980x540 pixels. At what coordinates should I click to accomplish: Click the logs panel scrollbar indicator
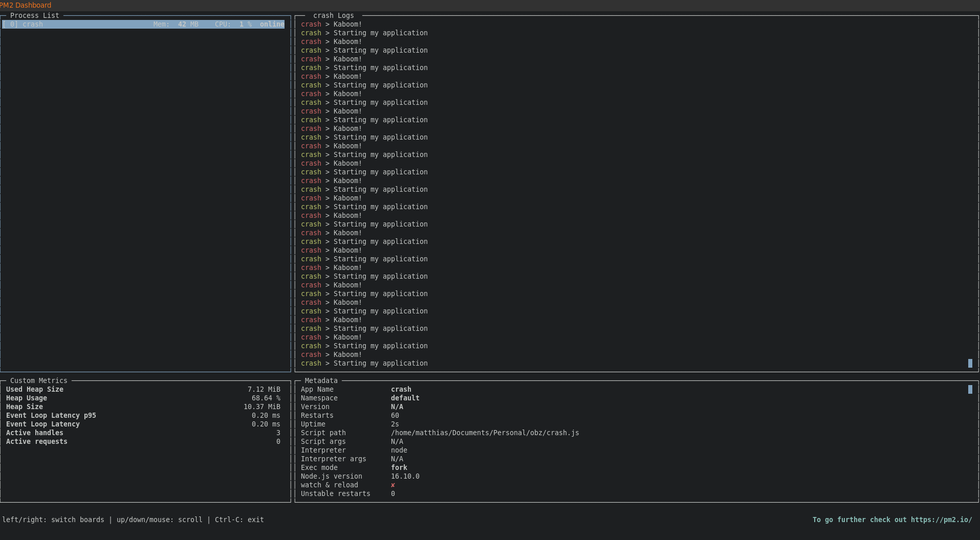coord(970,363)
